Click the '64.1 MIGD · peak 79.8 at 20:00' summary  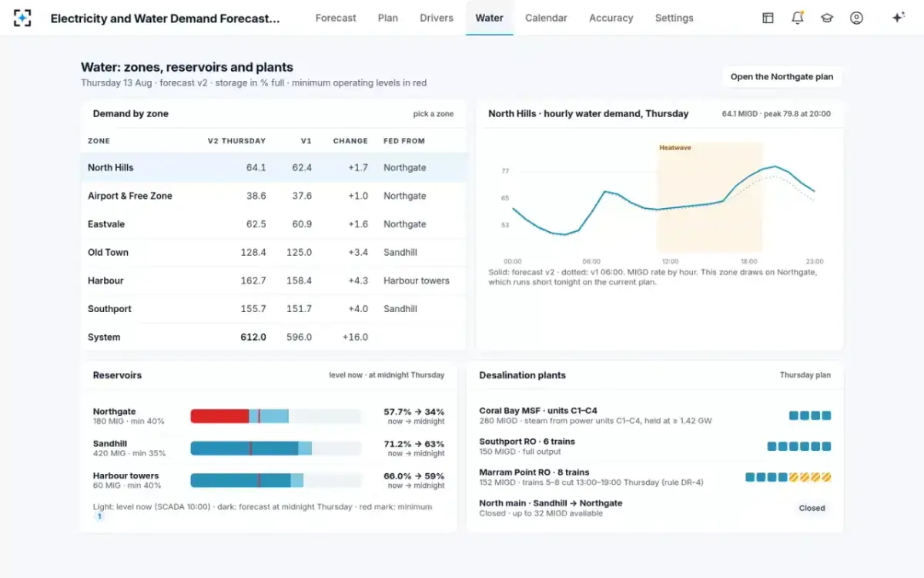pyautogui.click(x=776, y=114)
